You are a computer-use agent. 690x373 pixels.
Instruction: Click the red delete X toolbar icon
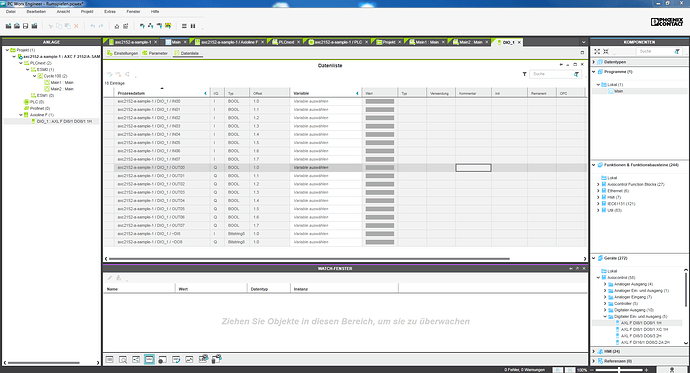pyautogui.click(x=76, y=26)
